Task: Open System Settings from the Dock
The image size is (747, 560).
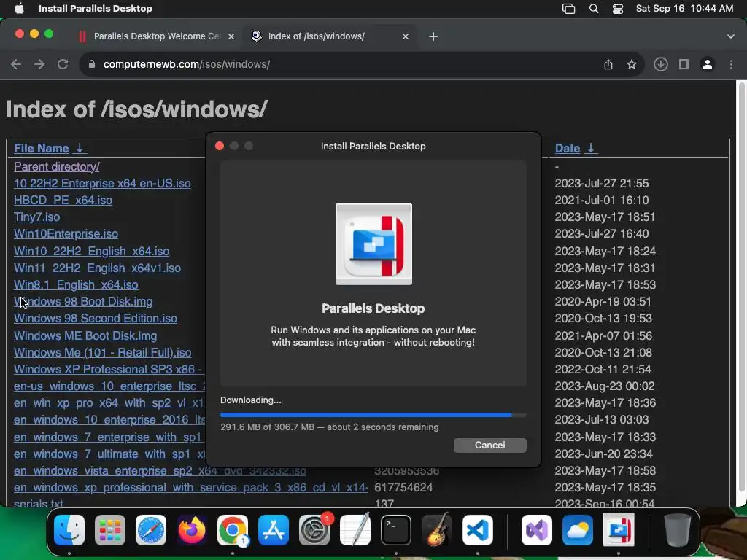Action: 314,530
